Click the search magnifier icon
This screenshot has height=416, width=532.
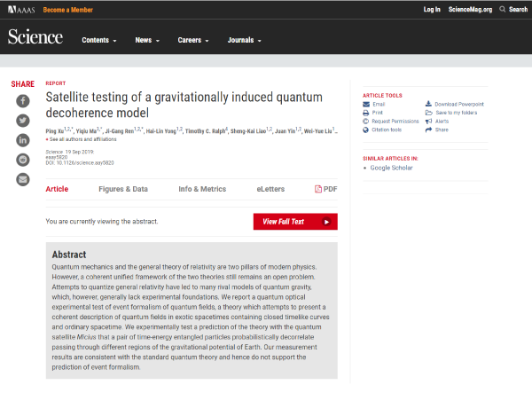pyautogui.click(x=502, y=9)
